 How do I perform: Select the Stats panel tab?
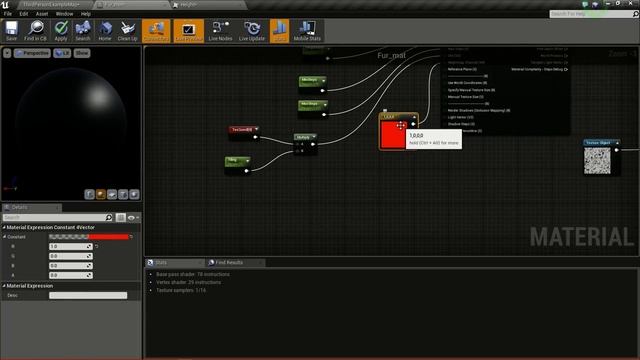pos(175,262)
